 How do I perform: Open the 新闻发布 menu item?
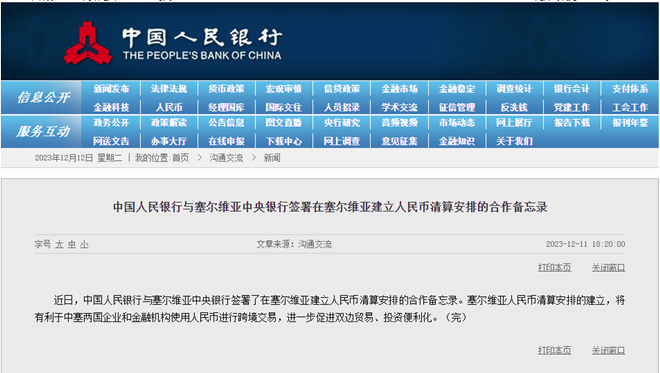[x=111, y=89]
